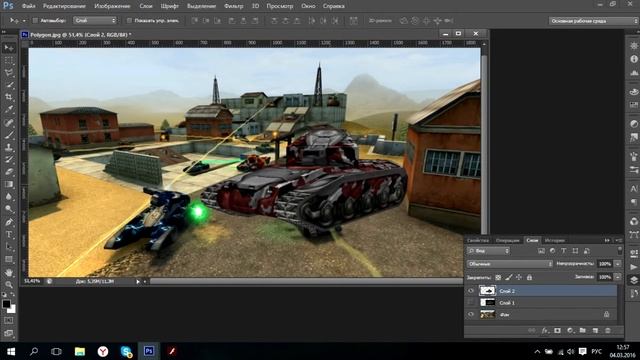Switch to the Операции tab
The width and height of the screenshot is (640, 360).
pos(507,240)
